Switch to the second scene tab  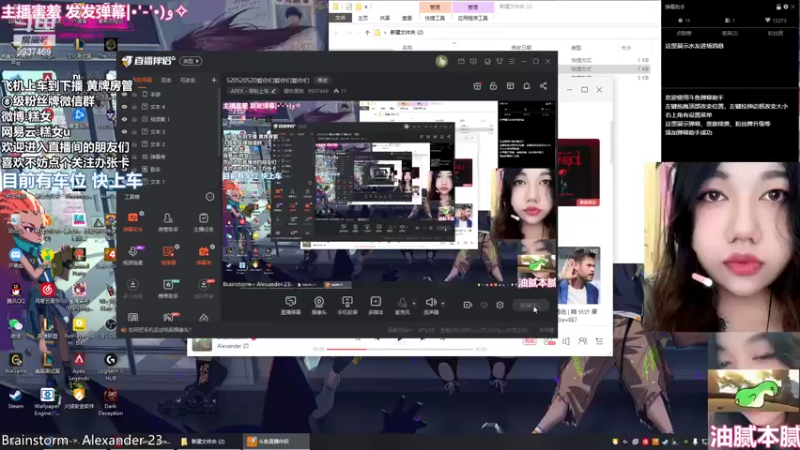click(166, 80)
